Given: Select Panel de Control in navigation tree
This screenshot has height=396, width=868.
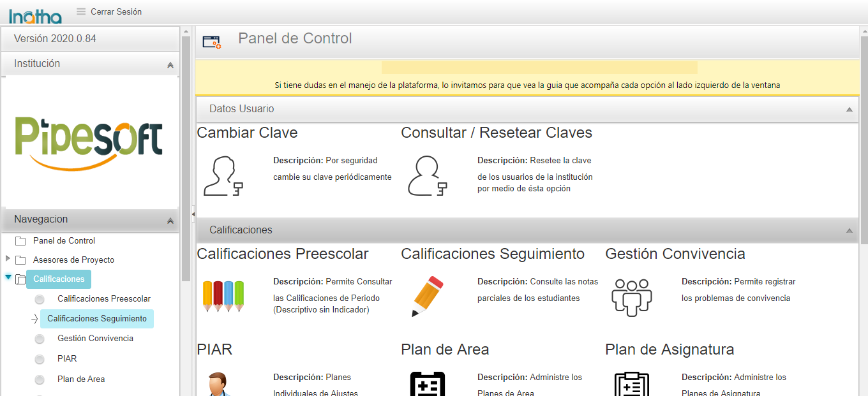Looking at the screenshot, I should (64, 241).
